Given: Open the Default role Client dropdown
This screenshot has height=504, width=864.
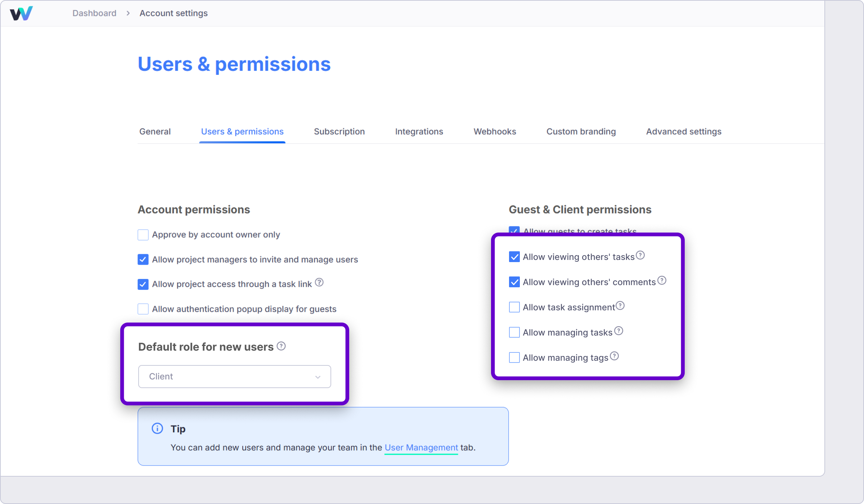Looking at the screenshot, I should tap(234, 377).
